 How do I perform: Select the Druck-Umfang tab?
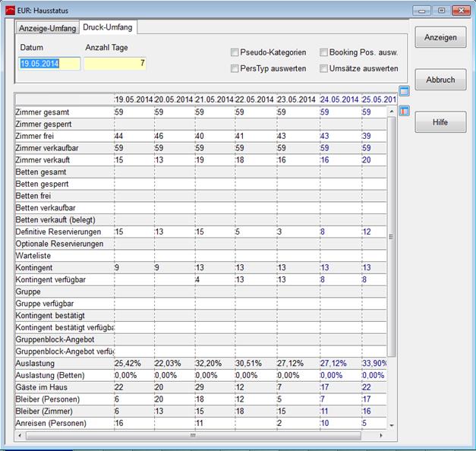tap(109, 27)
